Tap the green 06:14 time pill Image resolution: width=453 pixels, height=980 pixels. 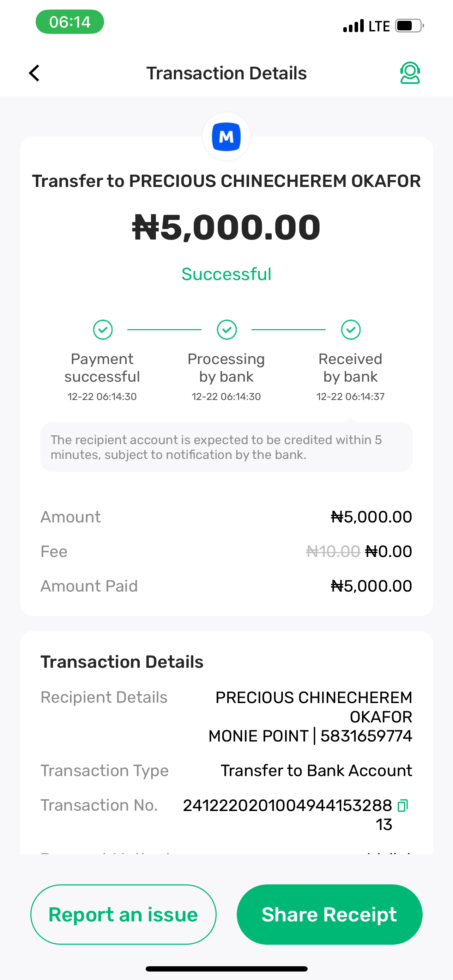pyautogui.click(x=70, y=22)
